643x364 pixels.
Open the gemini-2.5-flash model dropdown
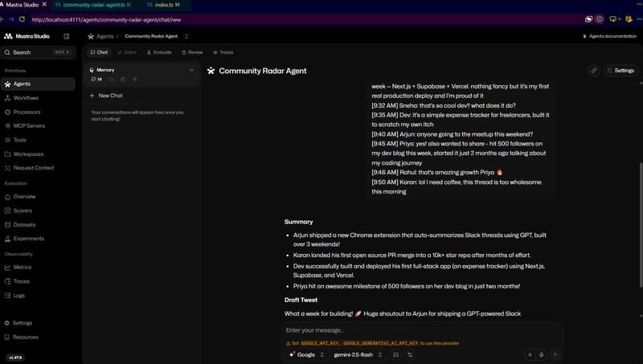[358, 354]
